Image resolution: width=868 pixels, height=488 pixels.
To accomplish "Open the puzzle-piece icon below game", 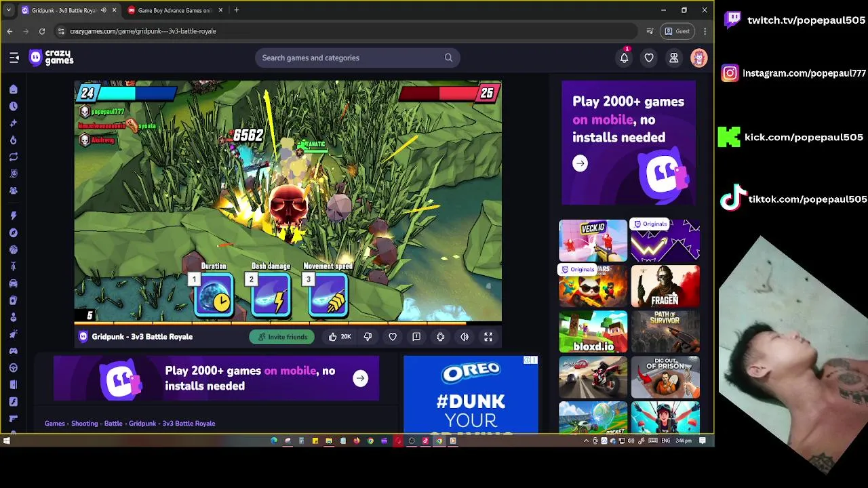I will pyautogui.click(x=440, y=337).
